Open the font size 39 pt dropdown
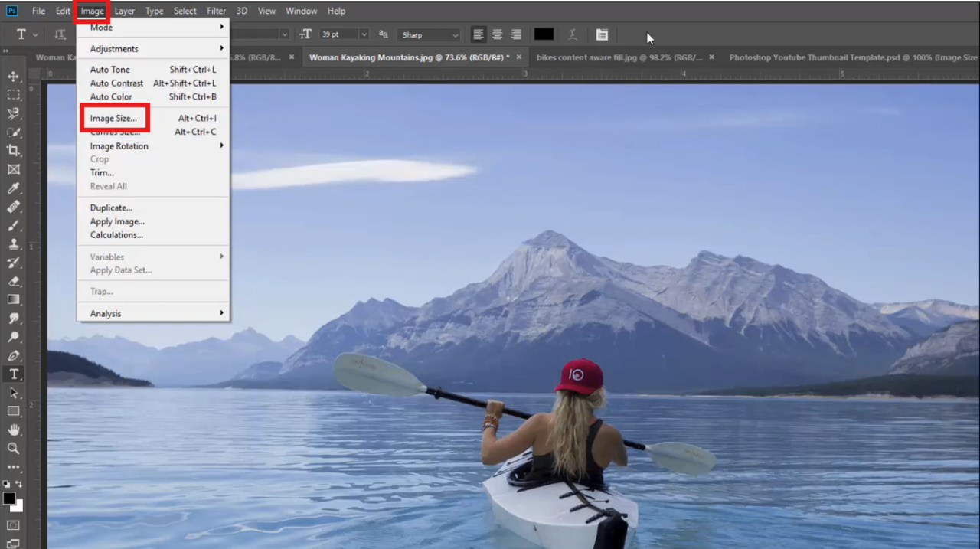 coord(364,34)
